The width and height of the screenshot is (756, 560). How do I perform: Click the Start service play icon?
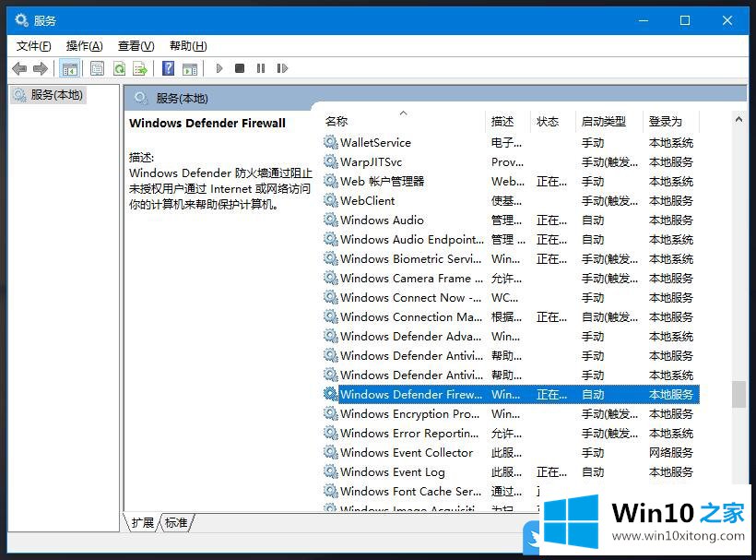point(219,68)
